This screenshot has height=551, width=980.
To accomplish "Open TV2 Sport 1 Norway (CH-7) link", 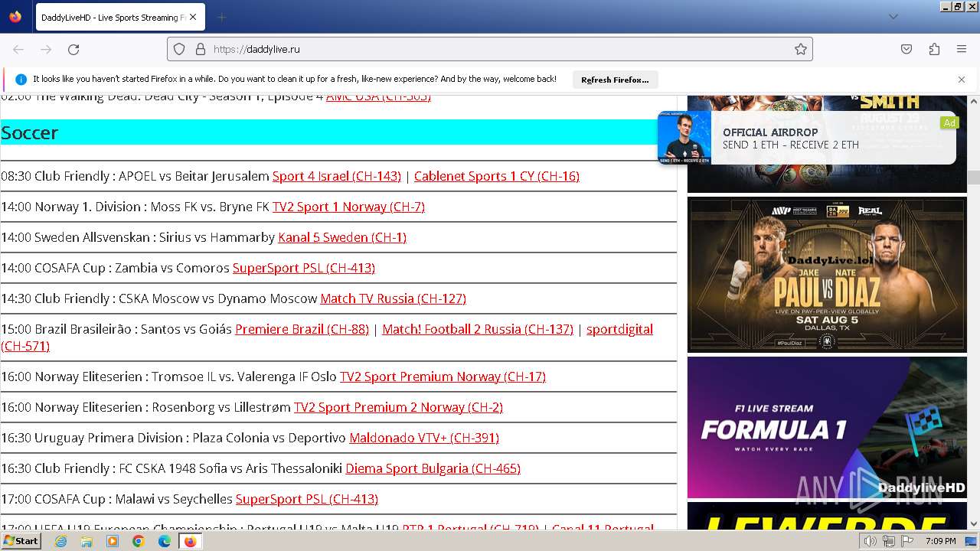I will click(x=348, y=207).
